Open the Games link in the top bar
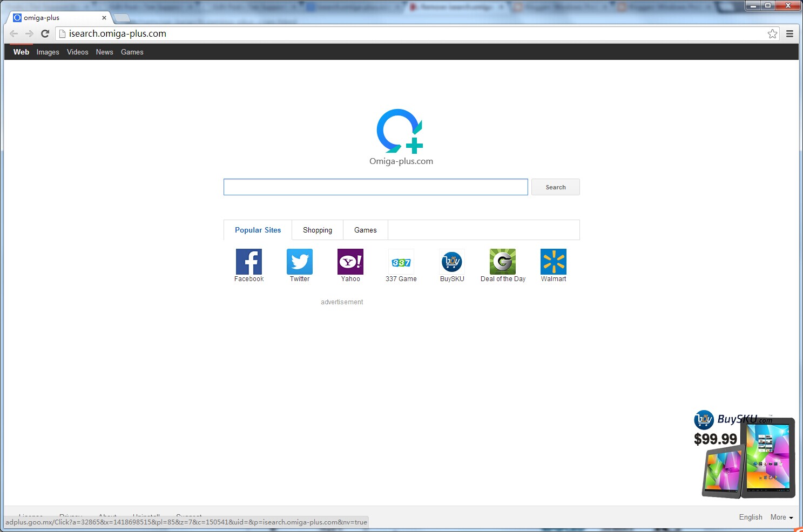 click(x=132, y=52)
